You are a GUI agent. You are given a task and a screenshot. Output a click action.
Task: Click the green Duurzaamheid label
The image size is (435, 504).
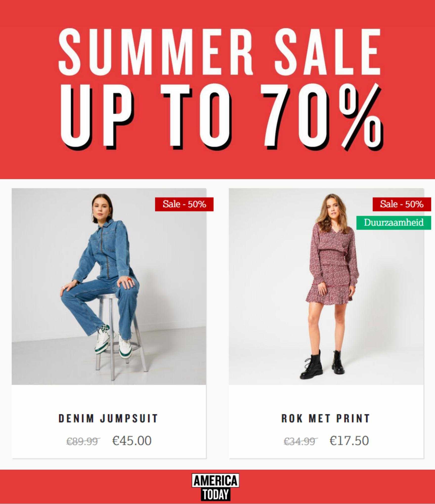[394, 223]
